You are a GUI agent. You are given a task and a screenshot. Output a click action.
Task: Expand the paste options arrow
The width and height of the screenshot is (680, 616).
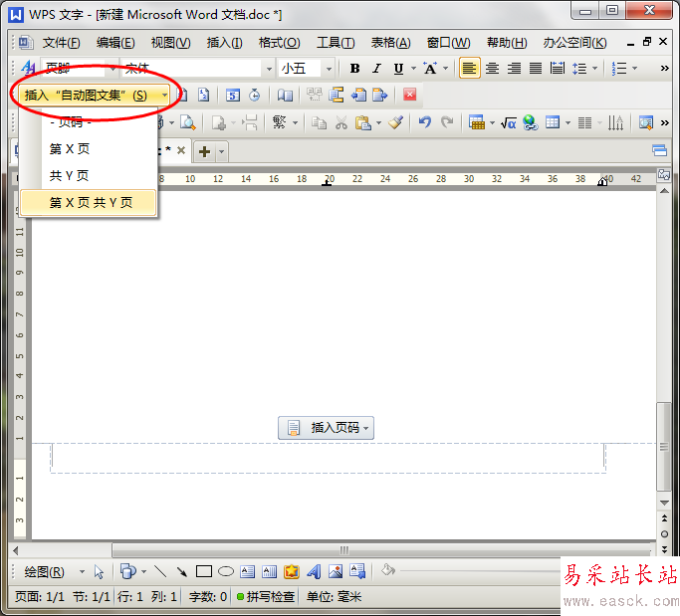[x=378, y=123]
